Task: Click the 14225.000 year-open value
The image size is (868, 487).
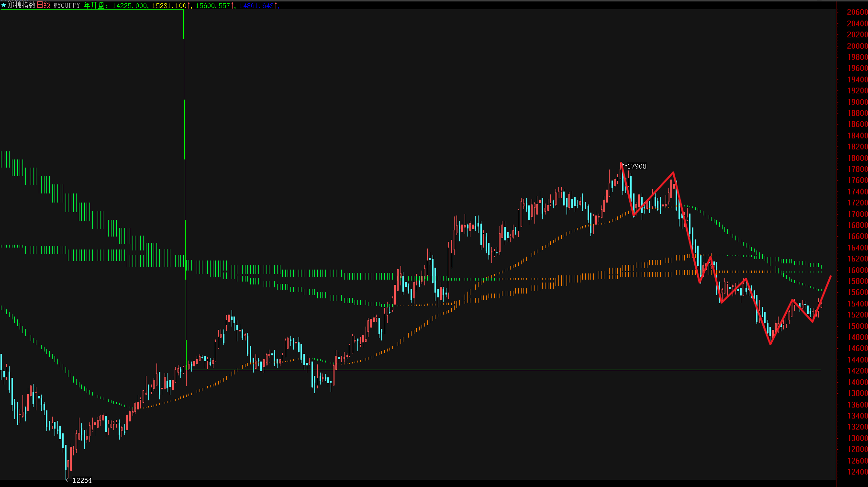Action: [x=130, y=6]
